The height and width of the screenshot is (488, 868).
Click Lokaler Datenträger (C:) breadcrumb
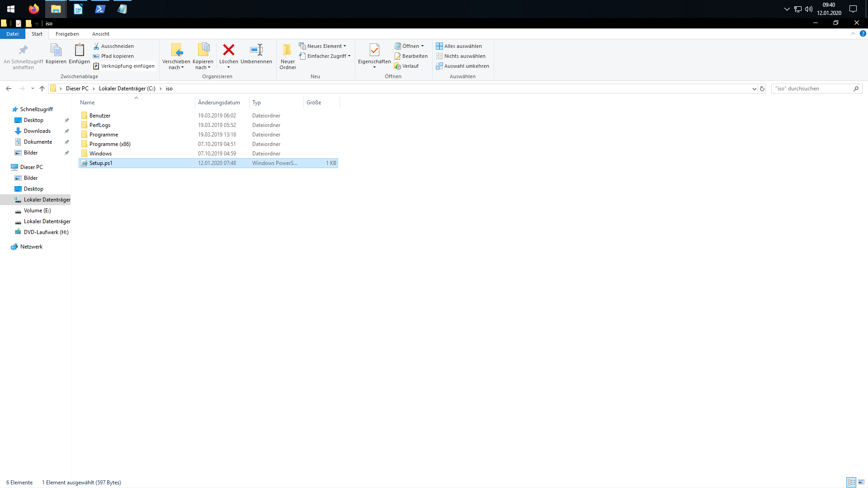(127, 89)
